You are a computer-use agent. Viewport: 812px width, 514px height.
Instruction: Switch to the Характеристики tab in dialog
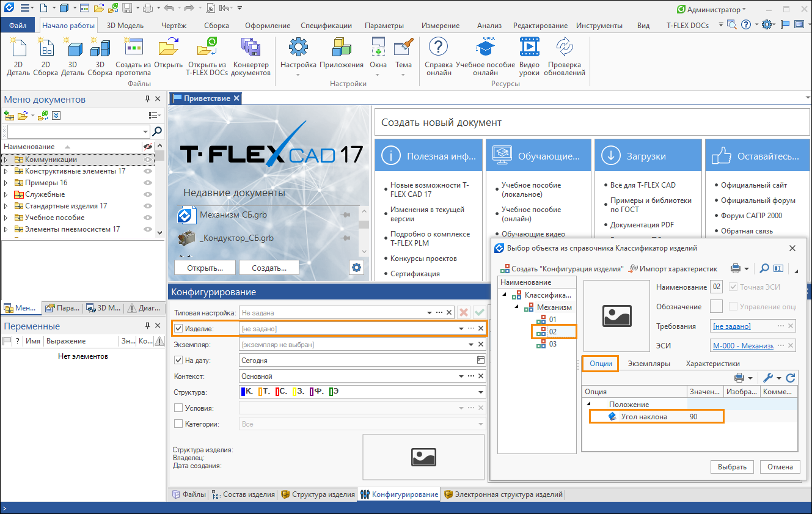click(713, 364)
